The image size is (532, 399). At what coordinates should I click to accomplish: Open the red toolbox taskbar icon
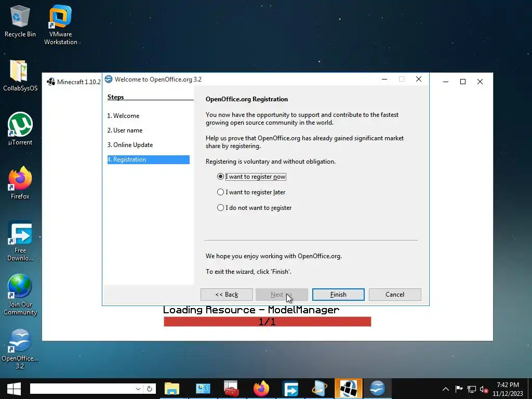click(231, 389)
